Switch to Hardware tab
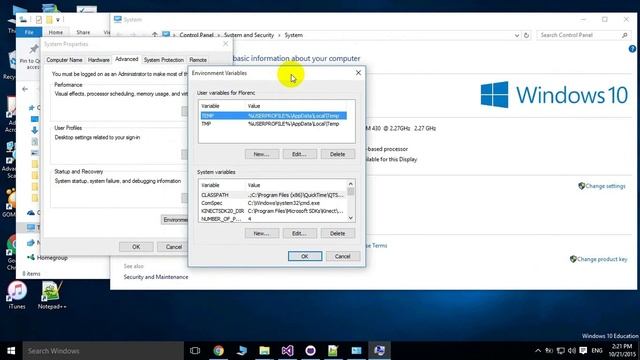The image size is (640, 360). (x=99, y=60)
